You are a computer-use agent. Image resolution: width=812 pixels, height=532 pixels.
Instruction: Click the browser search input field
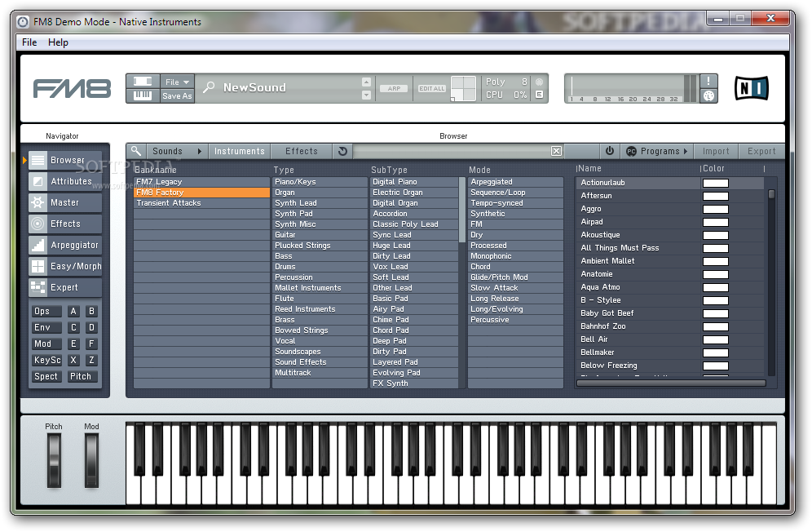tap(452, 151)
